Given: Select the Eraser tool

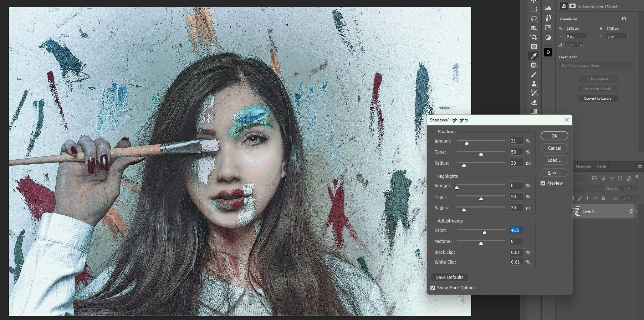Looking at the screenshot, I should click(x=534, y=102).
